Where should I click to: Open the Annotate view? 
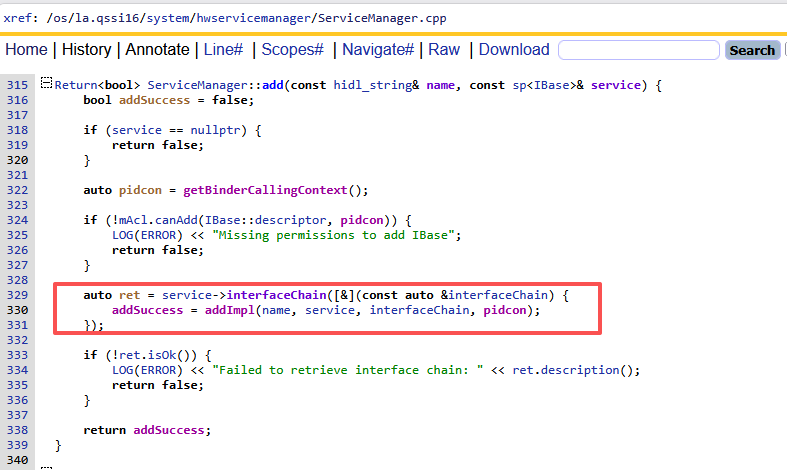tap(157, 50)
